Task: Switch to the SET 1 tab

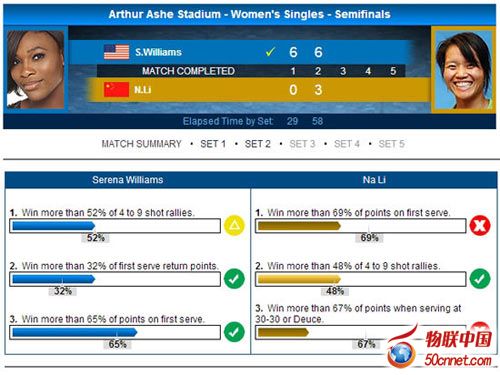Action: [213, 144]
